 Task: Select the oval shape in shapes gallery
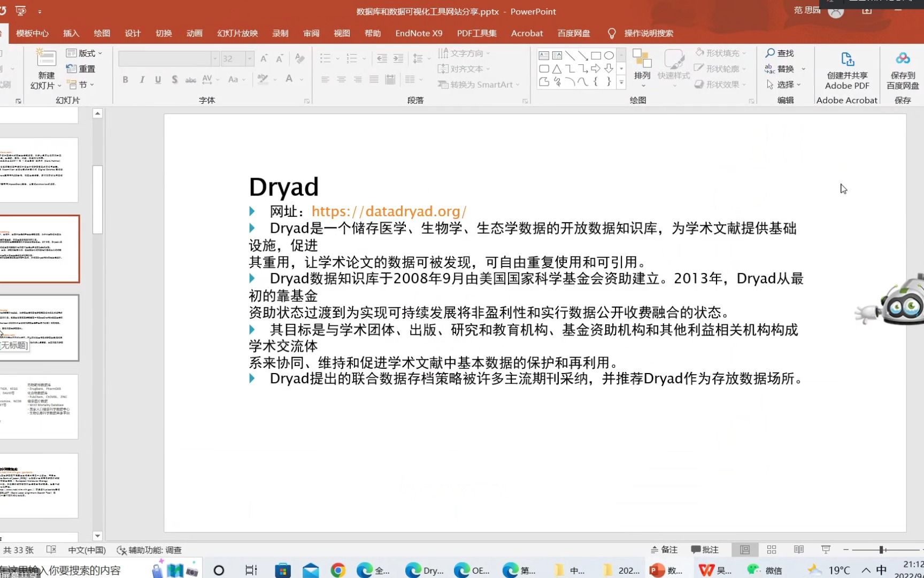[609, 56]
